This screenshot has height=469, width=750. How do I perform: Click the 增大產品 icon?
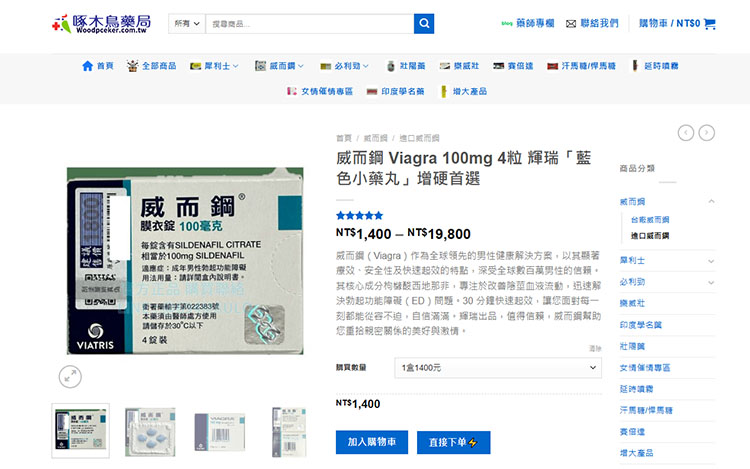coord(443,91)
